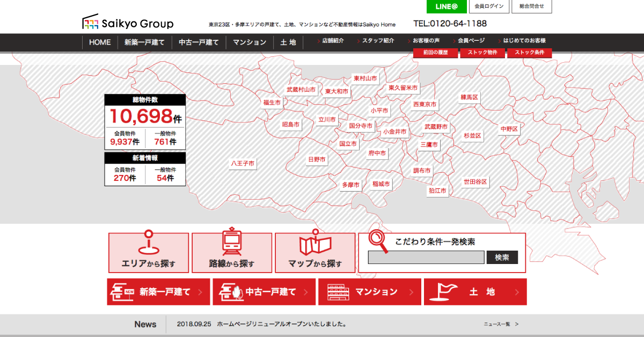Viewport: 644px width, 337px height.
Task: Click the train icon for route search
Action: point(232,243)
